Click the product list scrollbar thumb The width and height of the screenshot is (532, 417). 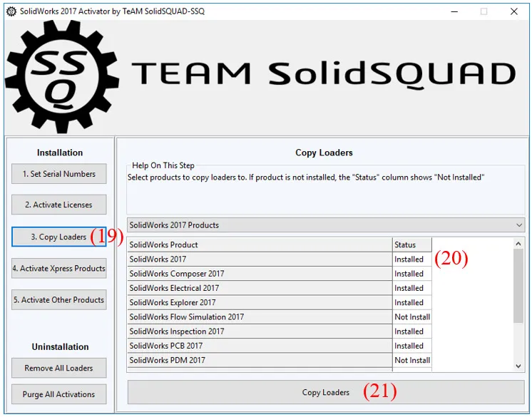pyautogui.click(x=518, y=286)
